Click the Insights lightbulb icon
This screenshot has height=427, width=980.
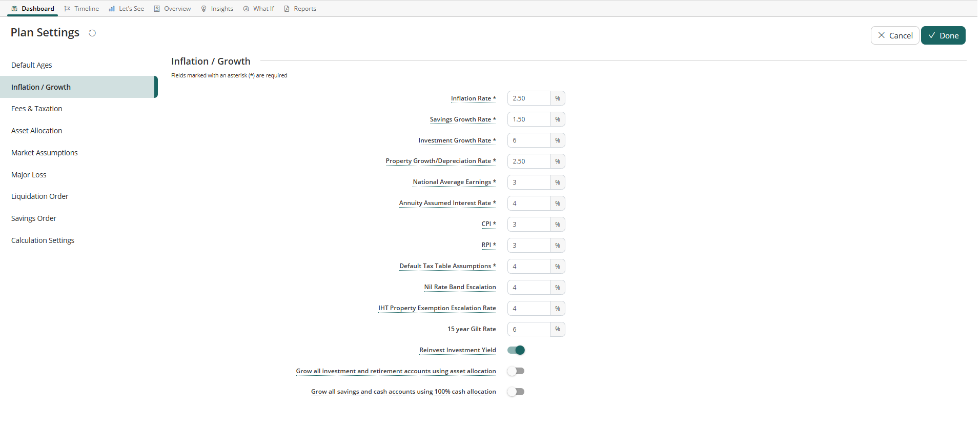[x=204, y=9]
